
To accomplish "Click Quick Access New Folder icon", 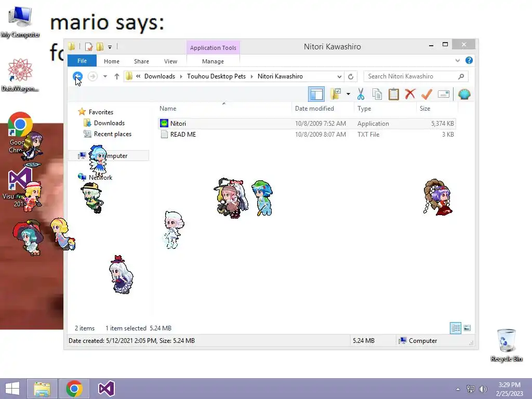I will tap(100, 46).
